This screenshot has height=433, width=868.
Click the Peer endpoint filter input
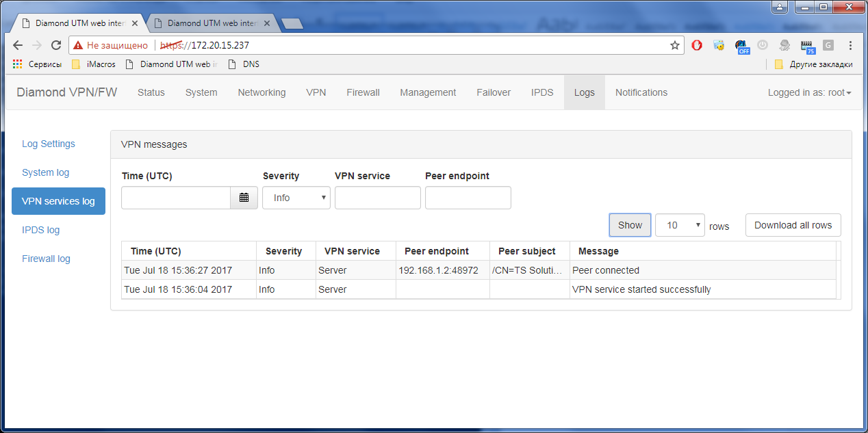[468, 198]
